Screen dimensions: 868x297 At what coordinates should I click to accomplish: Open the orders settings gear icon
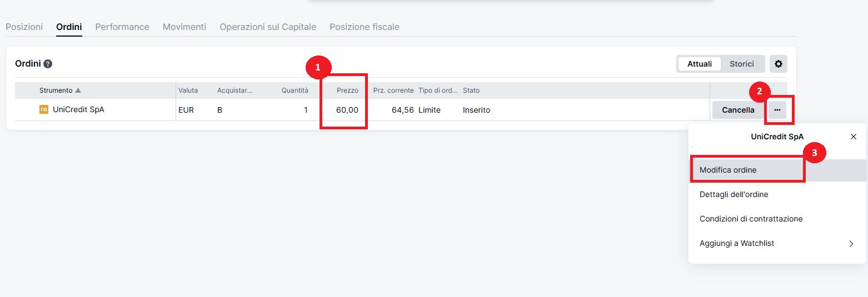pos(778,64)
